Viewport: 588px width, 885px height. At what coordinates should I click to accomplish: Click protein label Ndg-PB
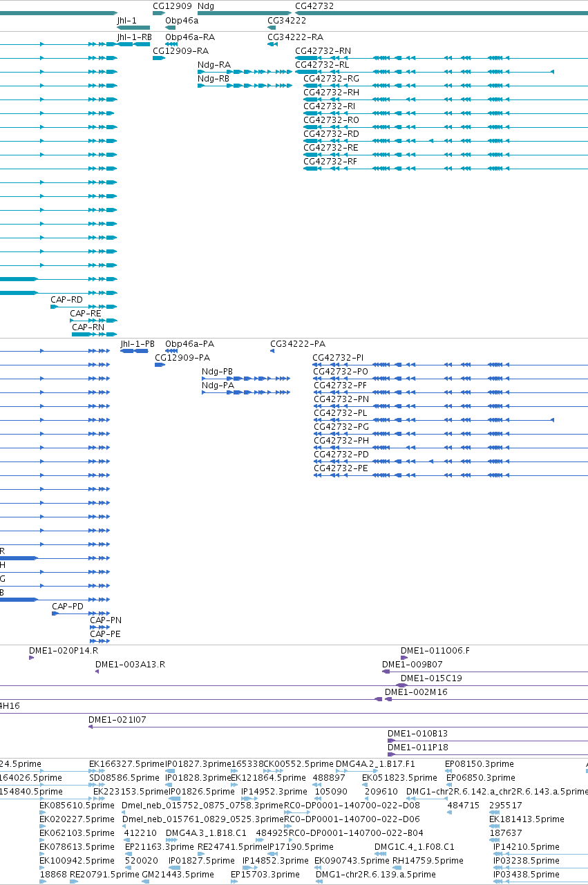click(218, 372)
